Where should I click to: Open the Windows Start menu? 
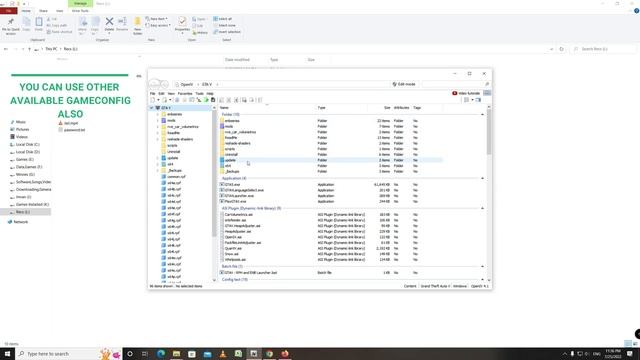[7, 353]
